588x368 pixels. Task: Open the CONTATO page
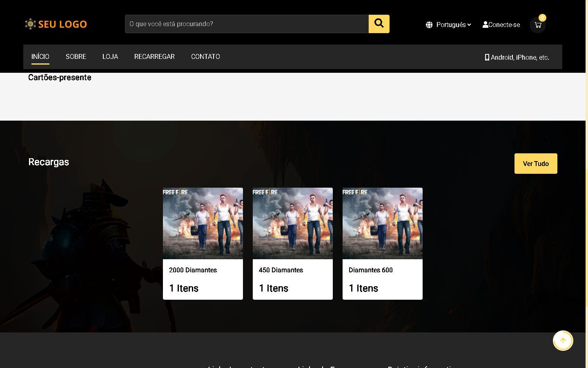(x=205, y=56)
